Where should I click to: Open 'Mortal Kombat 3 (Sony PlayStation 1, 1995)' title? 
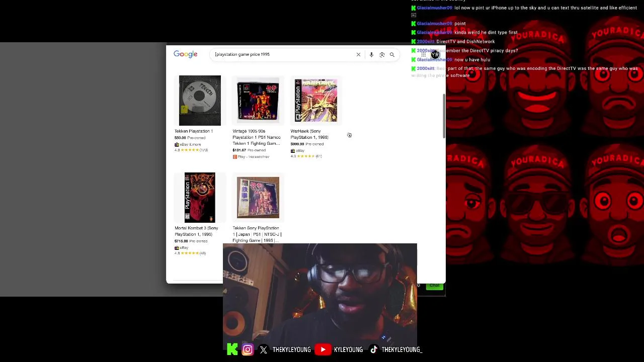click(x=196, y=231)
